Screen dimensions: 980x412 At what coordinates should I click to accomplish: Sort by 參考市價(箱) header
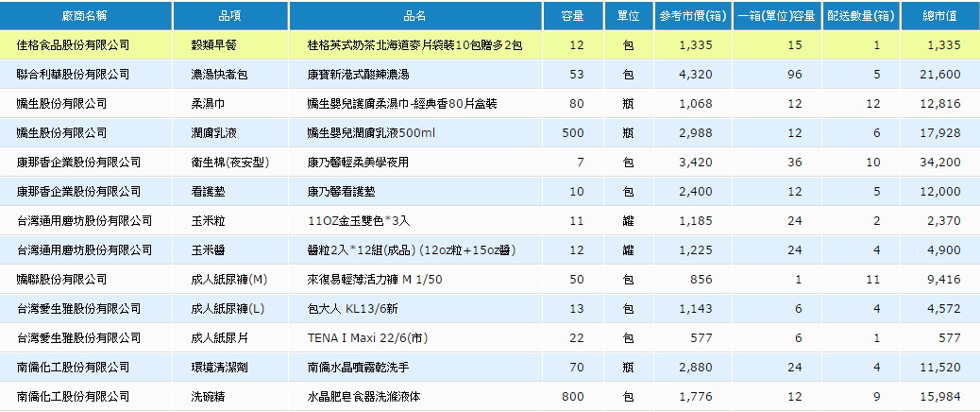coord(693,16)
